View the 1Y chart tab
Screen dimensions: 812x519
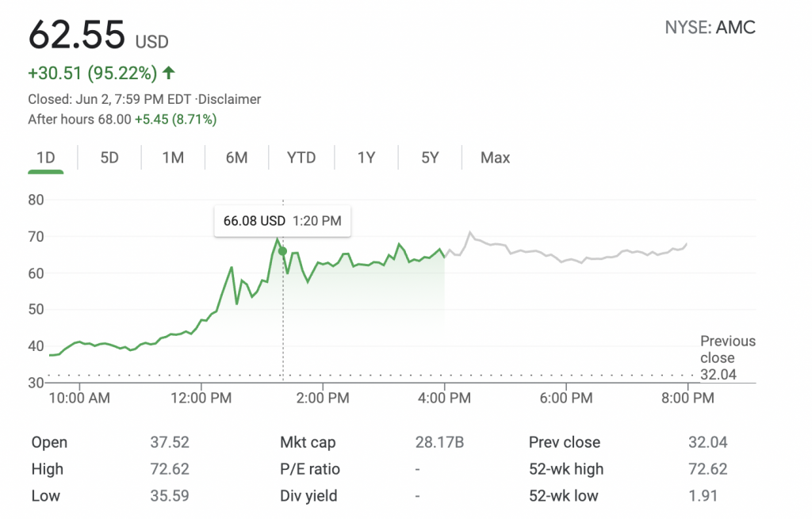point(366,158)
